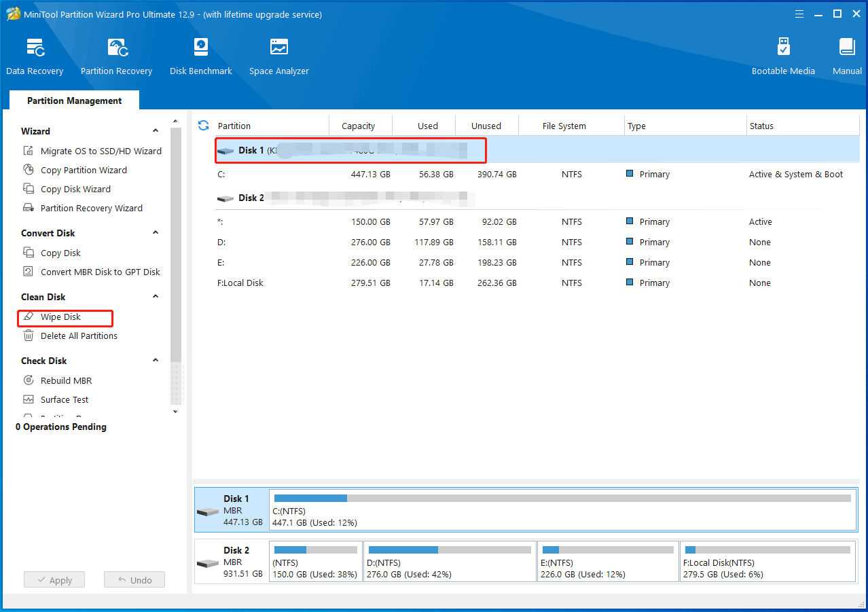Select the Disk 1 drive icon in disk map
The height and width of the screenshot is (612, 868).
point(207,511)
